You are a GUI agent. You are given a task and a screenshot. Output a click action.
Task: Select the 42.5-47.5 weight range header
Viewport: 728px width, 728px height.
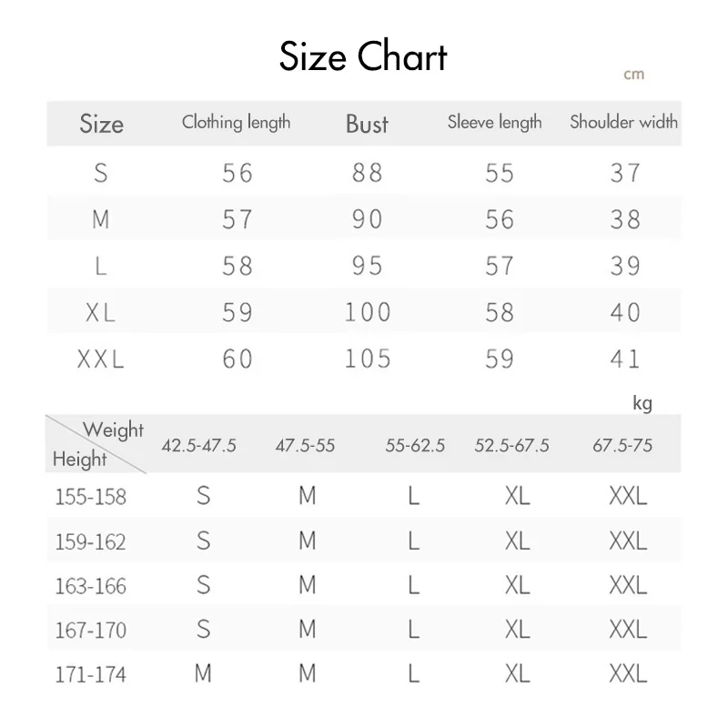(198, 446)
